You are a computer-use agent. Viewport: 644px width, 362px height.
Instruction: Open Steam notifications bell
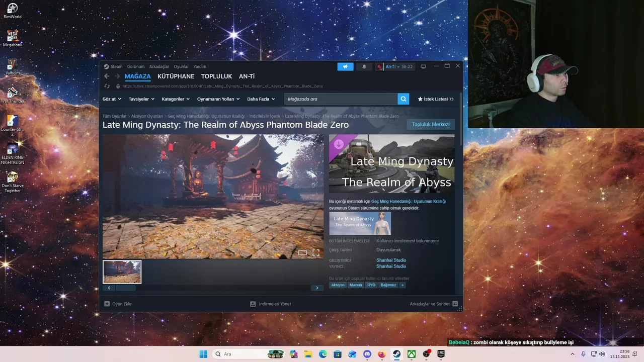pos(364,66)
